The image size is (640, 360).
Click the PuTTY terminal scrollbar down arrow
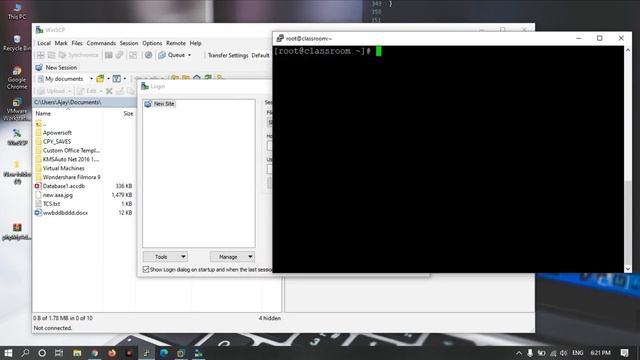point(628,269)
